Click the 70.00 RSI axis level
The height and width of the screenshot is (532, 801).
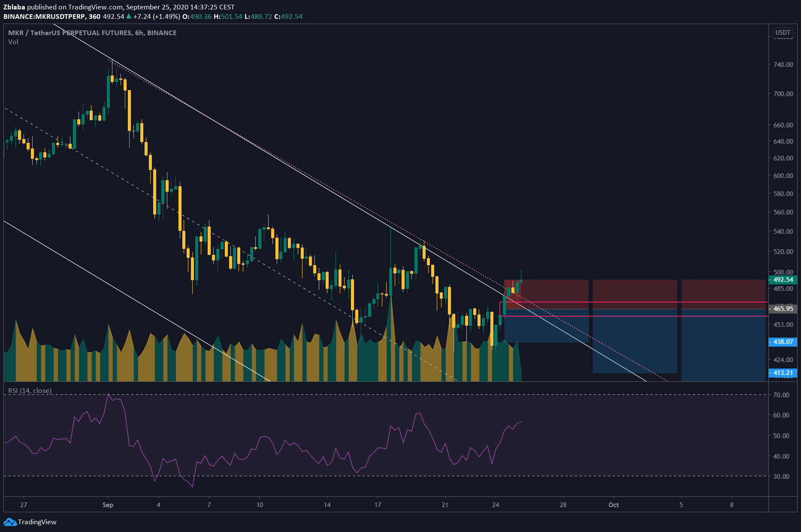(781, 395)
